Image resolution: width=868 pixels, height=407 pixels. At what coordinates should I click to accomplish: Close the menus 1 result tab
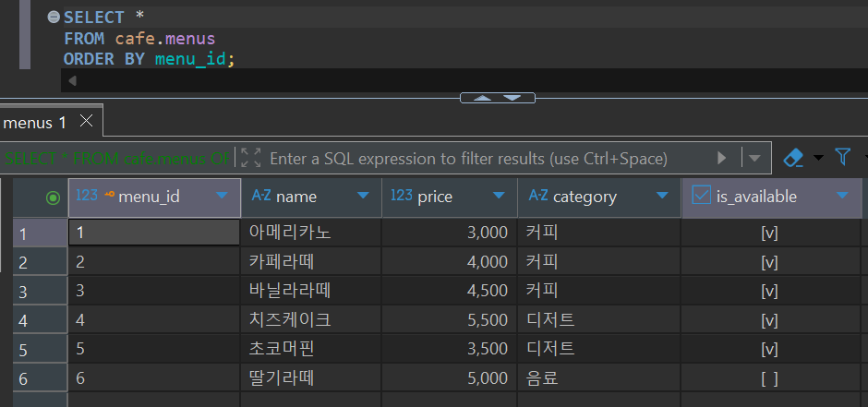[87, 121]
